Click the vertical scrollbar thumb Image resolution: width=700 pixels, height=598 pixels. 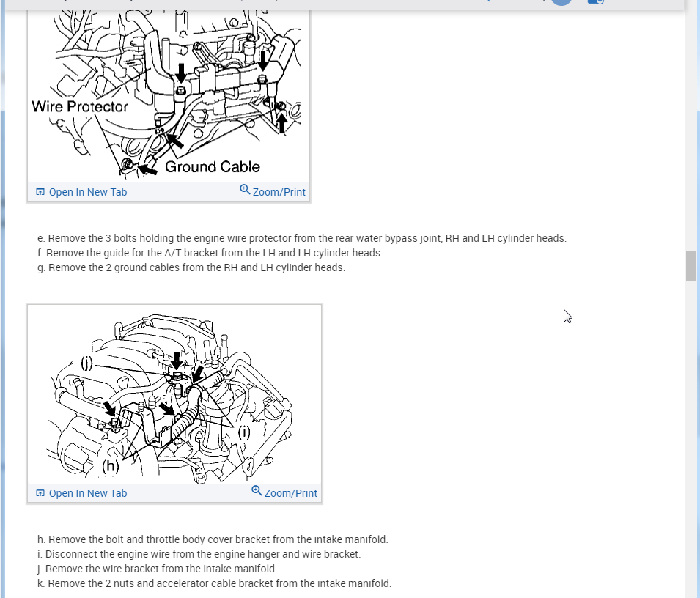pyautogui.click(x=690, y=266)
